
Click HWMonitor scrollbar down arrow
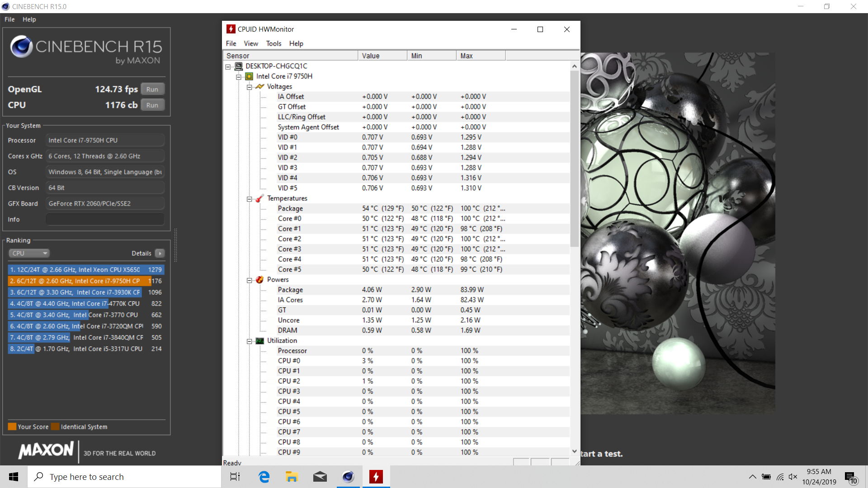[575, 451]
